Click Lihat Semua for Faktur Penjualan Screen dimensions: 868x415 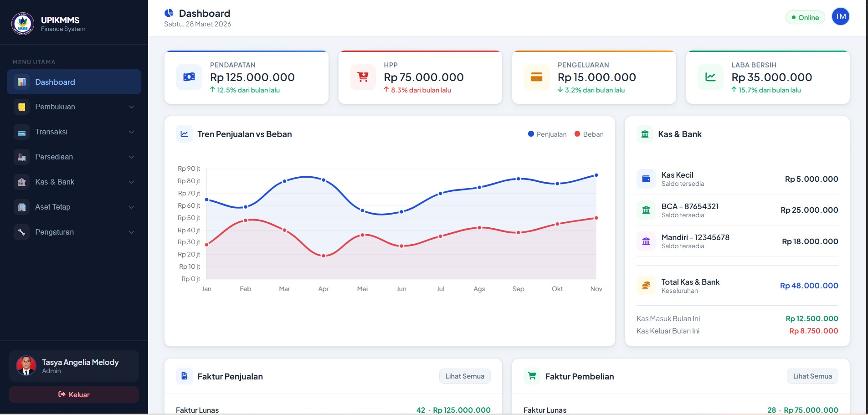(x=465, y=376)
